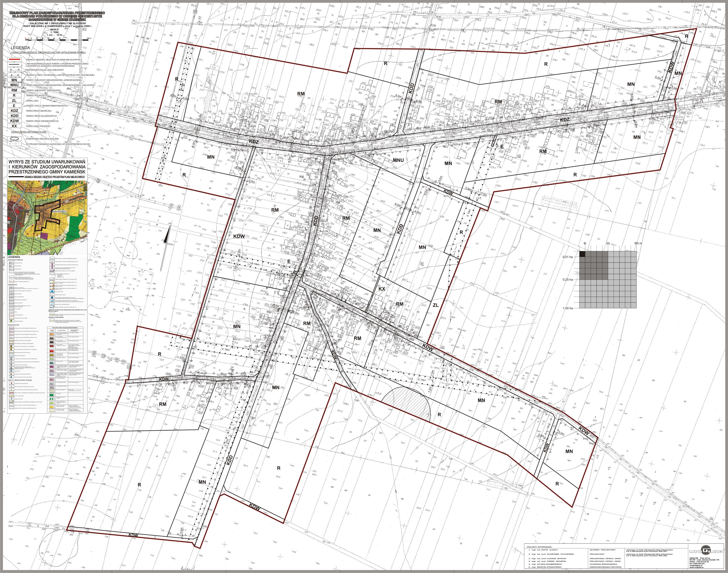
Task: Click the MNU symbol box in legend
Action: 14,85
